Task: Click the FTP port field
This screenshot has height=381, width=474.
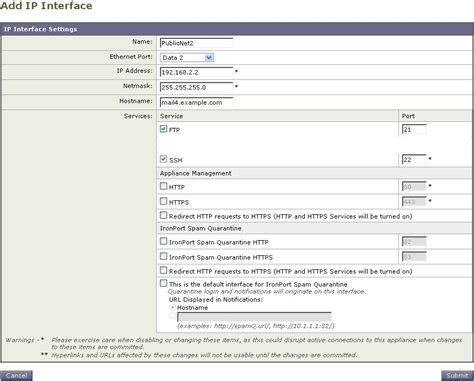Action: [414, 130]
